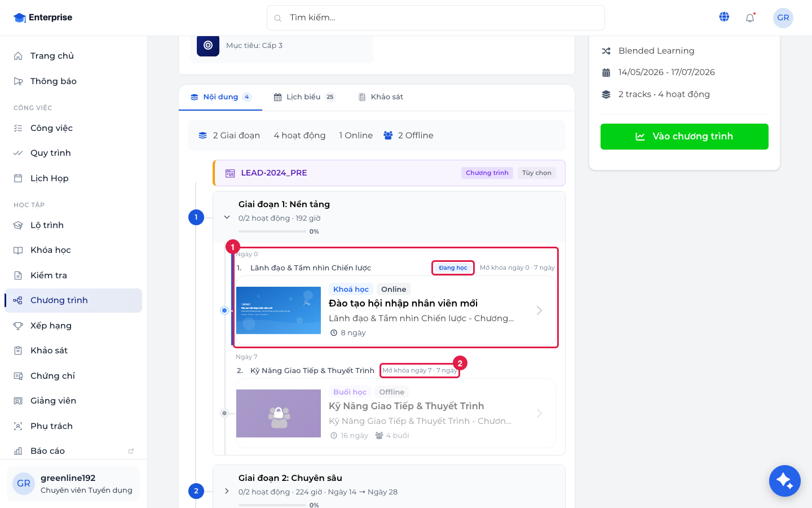Open the AI assistant floating button
Image resolution: width=812 pixels, height=508 pixels.
784,481
